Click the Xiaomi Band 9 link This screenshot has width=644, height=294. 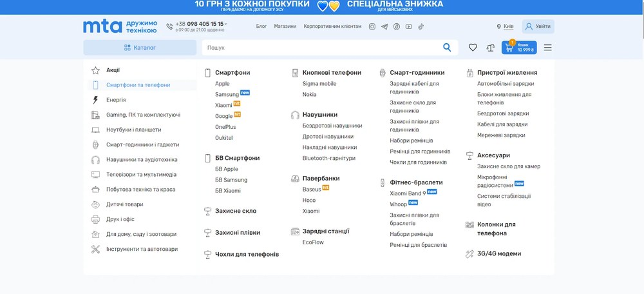(408, 193)
